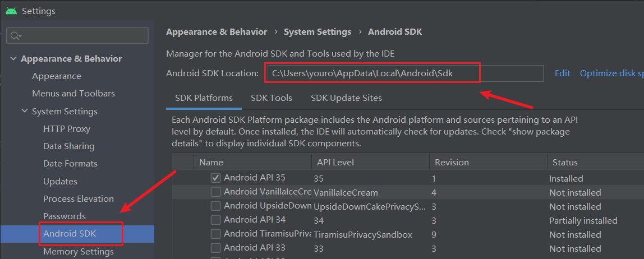Open the HTTP Proxy settings page
644x259 pixels.
pos(67,129)
